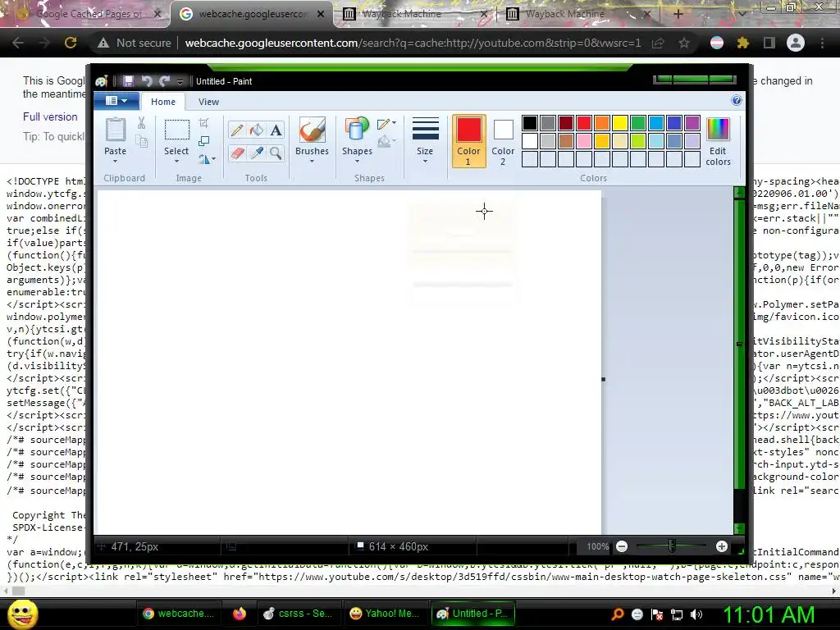This screenshot has height=630, width=840.
Task: Click the Undo arrow in Paint title bar
Action: tap(147, 81)
